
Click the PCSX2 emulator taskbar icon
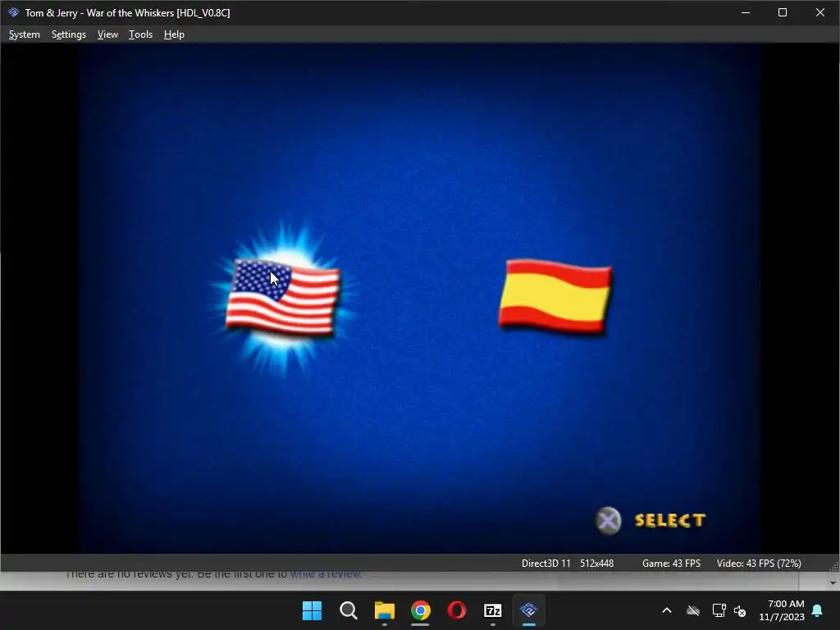pyautogui.click(x=529, y=610)
